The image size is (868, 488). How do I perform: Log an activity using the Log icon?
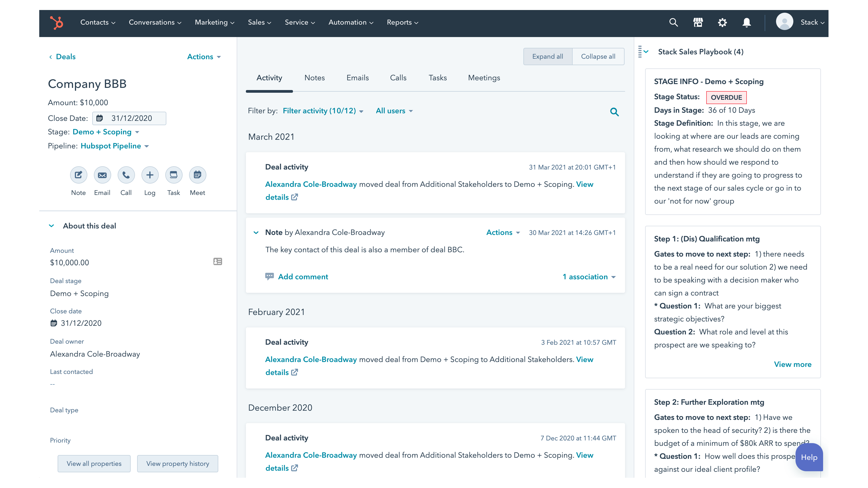(150, 175)
